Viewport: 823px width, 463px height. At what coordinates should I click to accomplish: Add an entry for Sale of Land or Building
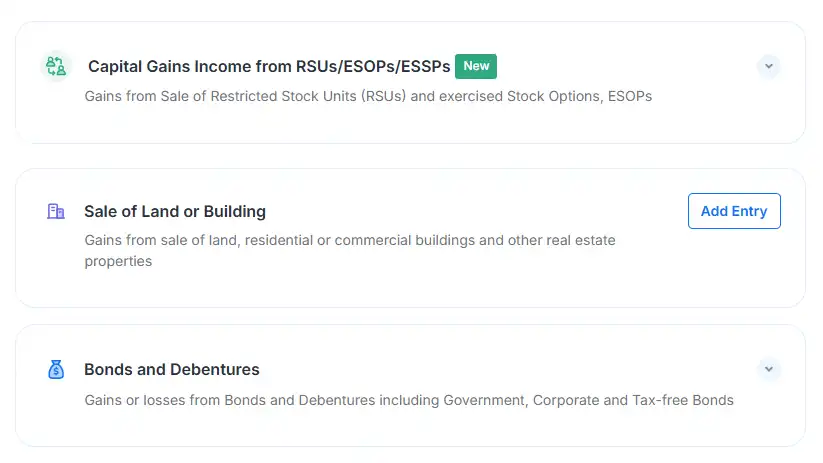tap(734, 211)
